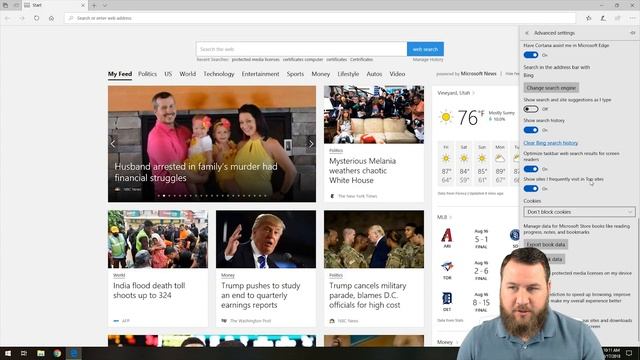
Task: Open India flood death toll article
Action: click(x=149, y=290)
